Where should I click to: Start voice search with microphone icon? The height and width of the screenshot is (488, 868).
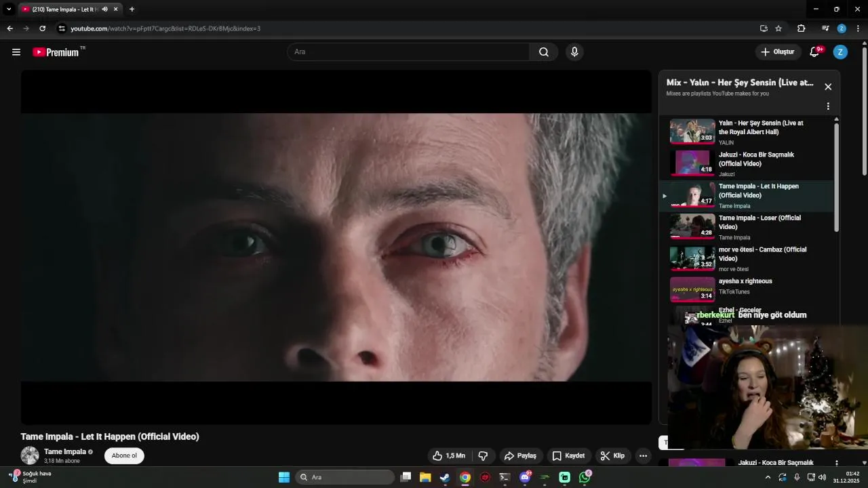pyautogui.click(x=574, y=52)
